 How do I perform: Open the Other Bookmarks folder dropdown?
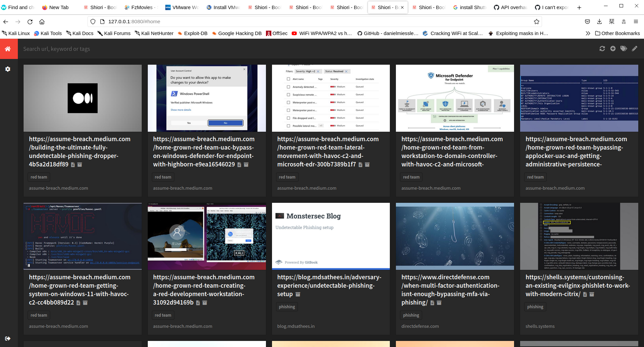[617, 33]
